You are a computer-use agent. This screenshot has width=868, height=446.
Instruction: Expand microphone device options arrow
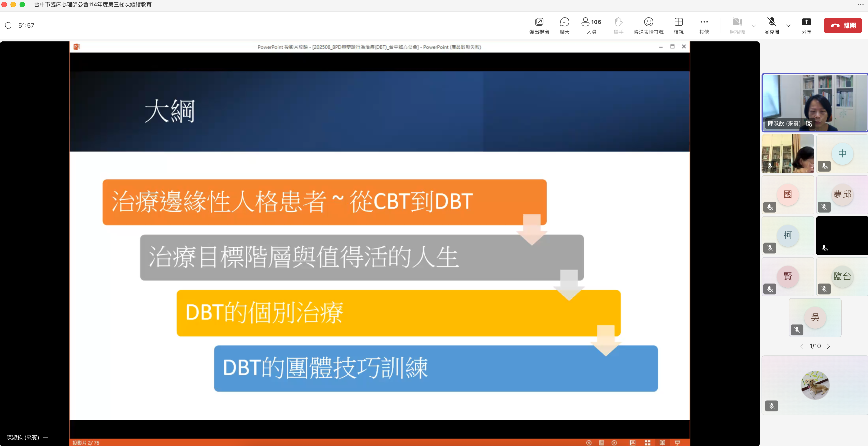[x=788, y=26]
